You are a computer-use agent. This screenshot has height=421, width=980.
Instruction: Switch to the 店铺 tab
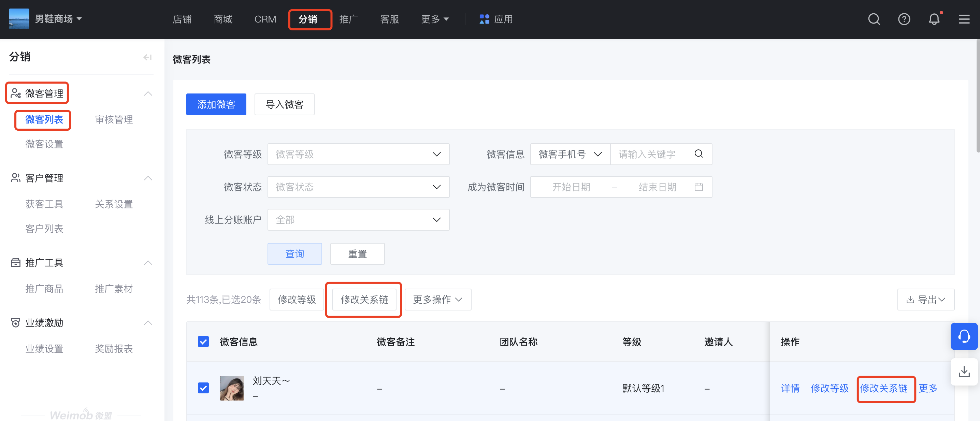tap(182, 19)
